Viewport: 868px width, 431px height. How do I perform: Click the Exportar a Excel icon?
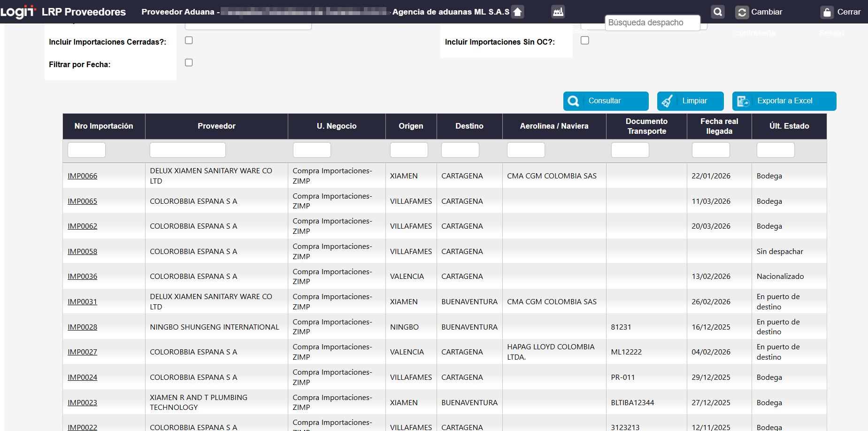click(743, 101)
